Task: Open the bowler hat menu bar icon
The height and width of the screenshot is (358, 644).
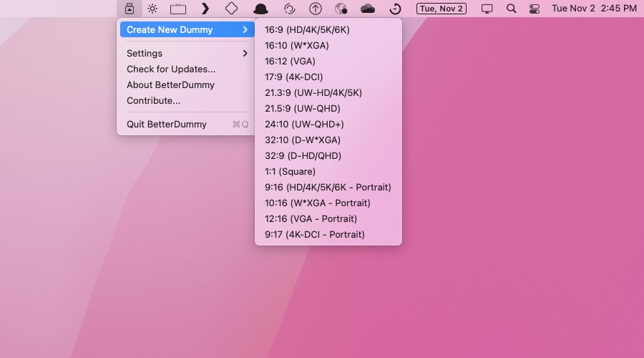Action: 260,9
